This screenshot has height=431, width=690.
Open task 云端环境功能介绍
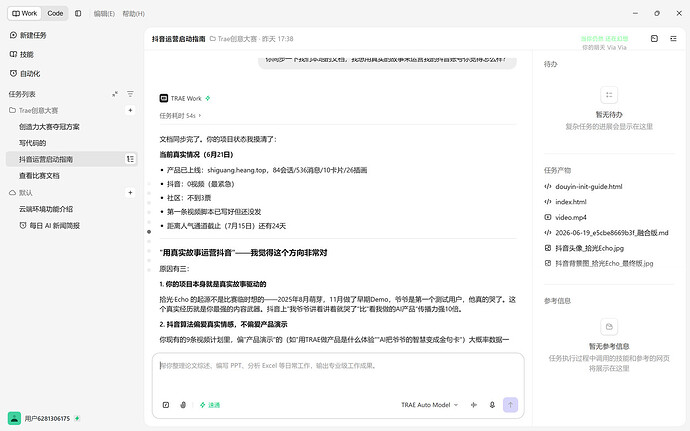pyautogui.click(x=46, y=209)
